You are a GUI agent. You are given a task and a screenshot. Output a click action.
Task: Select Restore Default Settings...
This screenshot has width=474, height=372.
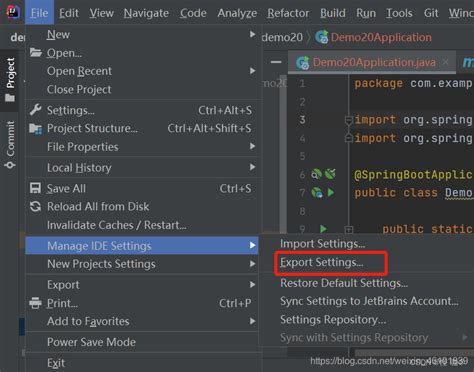[x=344, y=283]
